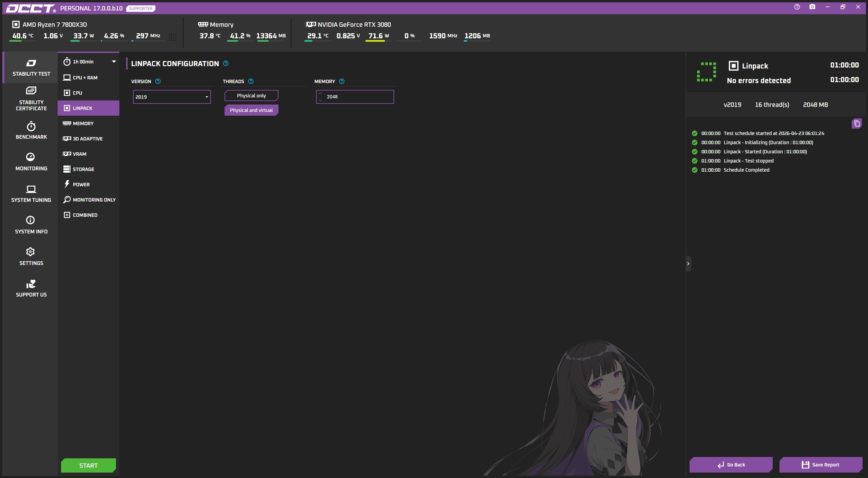Click the Linpack Configuration help icon
The image size is (868, 478).
226,63
